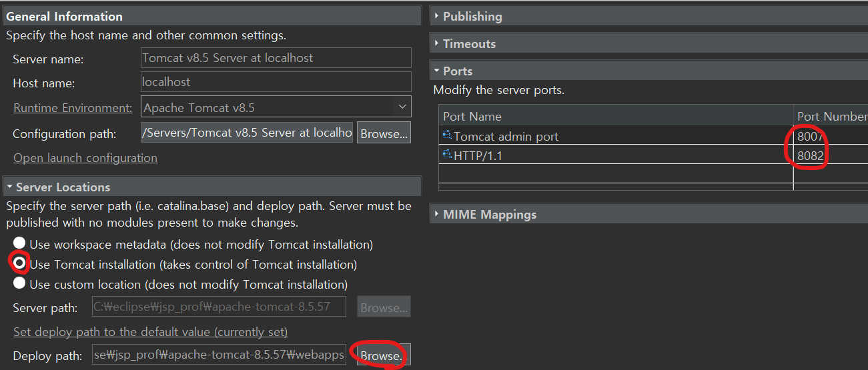The image size is (868, 370).
Task: Select the HTTP/1.1 port name cell
Action: tap(616, 155)
